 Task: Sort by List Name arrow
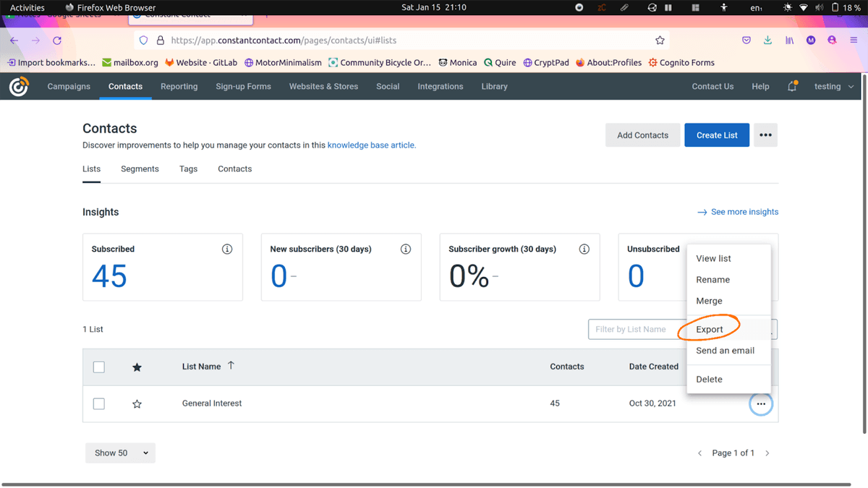pyautogui.click(x=231, y=366)
